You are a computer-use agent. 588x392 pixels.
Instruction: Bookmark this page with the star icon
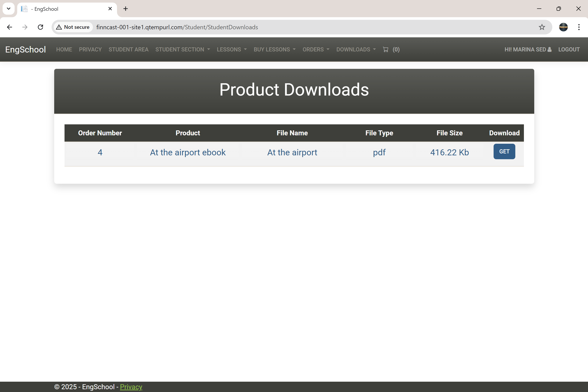tap(542, 27)
